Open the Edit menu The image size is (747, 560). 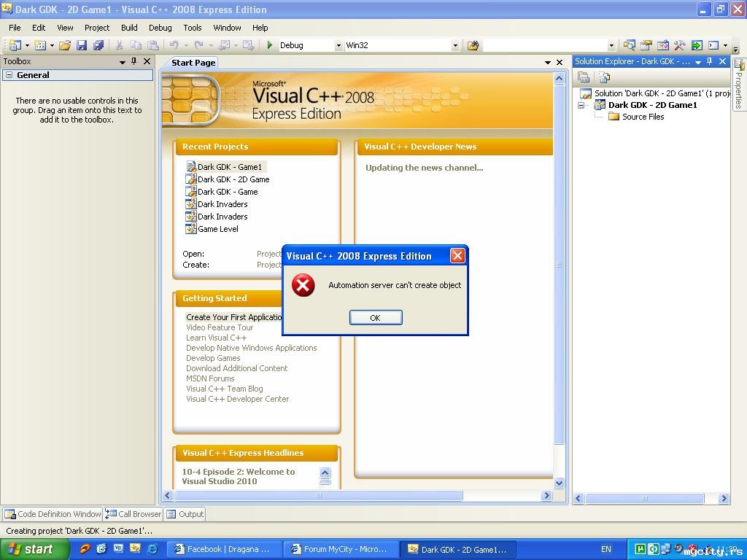click(39, 28)
